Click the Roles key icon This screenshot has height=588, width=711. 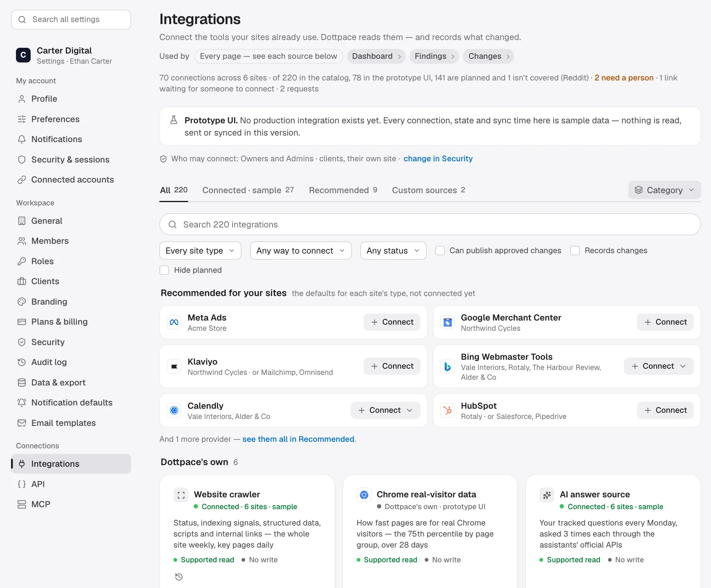pos(22,261)
